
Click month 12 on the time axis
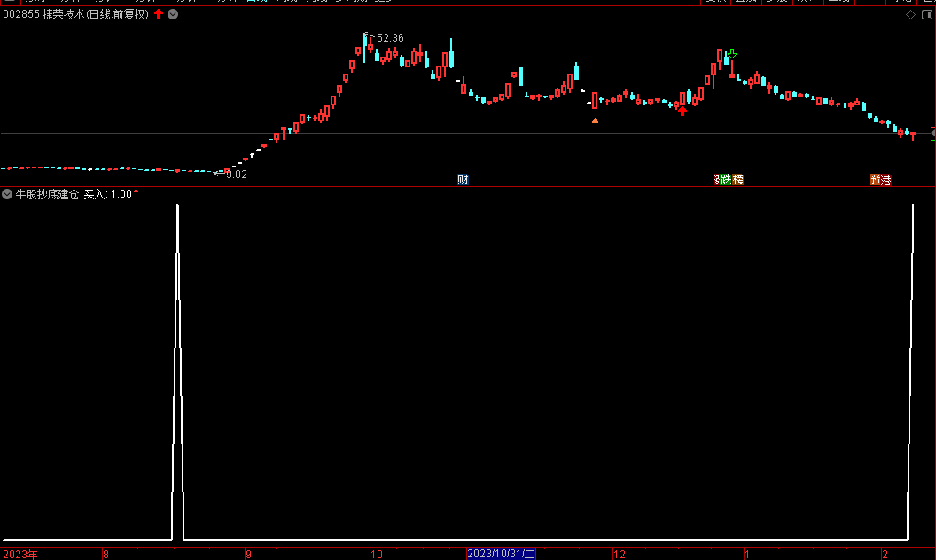620,555
